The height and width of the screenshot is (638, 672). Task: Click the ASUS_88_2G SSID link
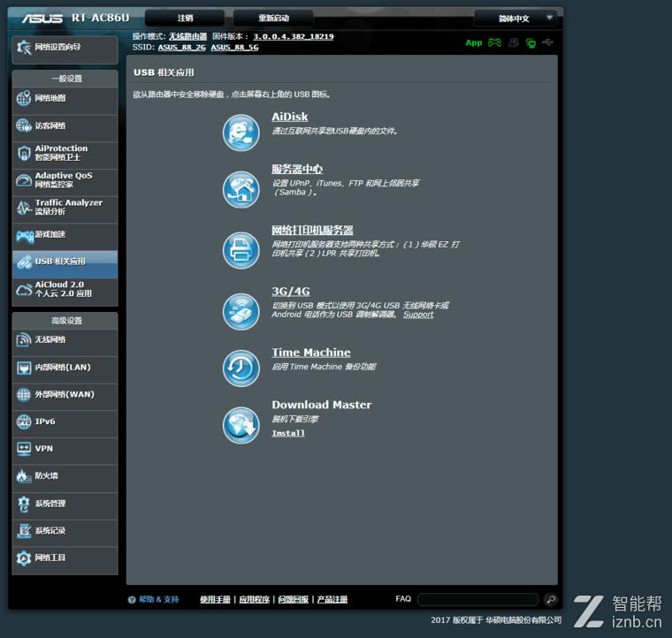[182, 48]
